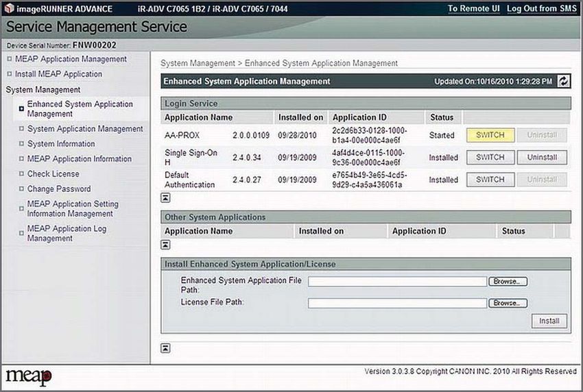Click SWITCH button for Default Authentication

click(x=490, y=180)
